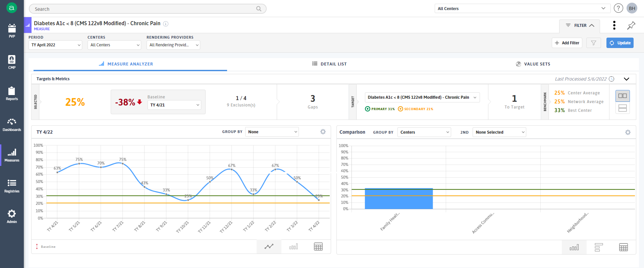Open settings gear for the TY 4/22 chart

click(x=323, y=132)
